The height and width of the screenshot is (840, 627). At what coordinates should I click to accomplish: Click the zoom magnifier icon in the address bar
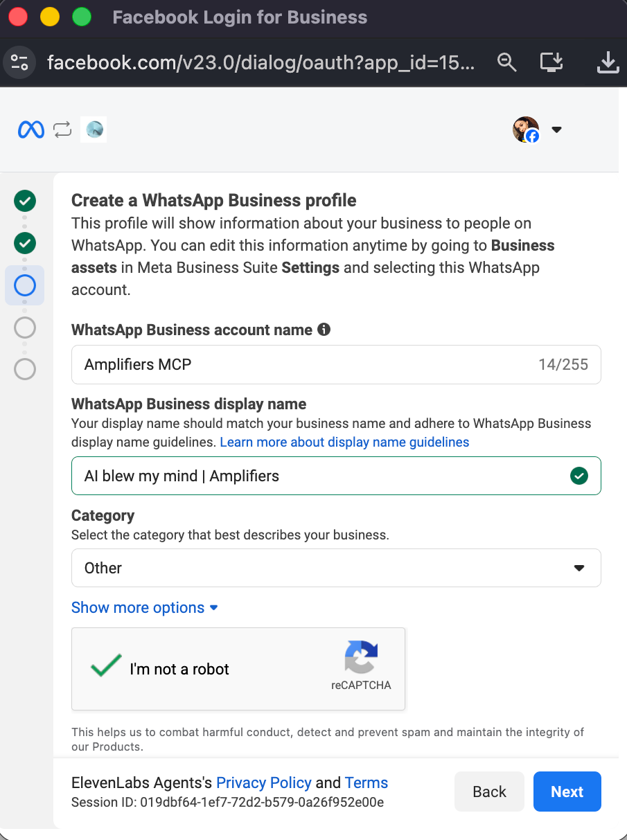507,63
